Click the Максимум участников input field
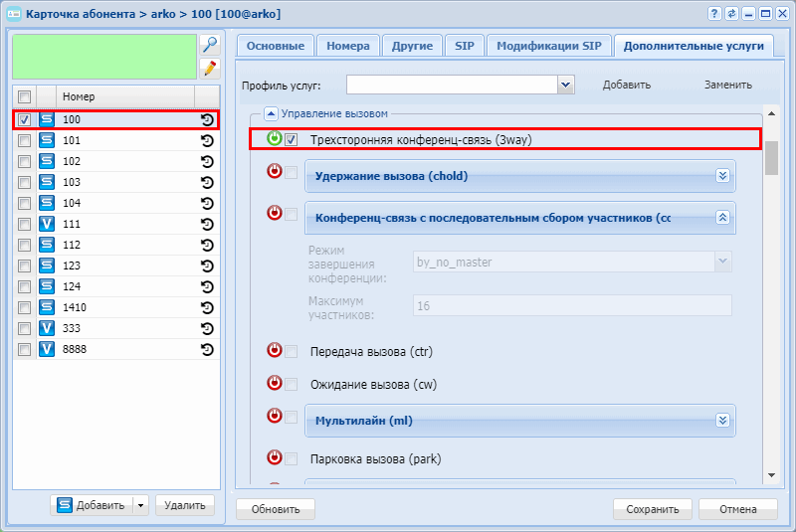The image size is (796, 532). [x=572, y=306]
